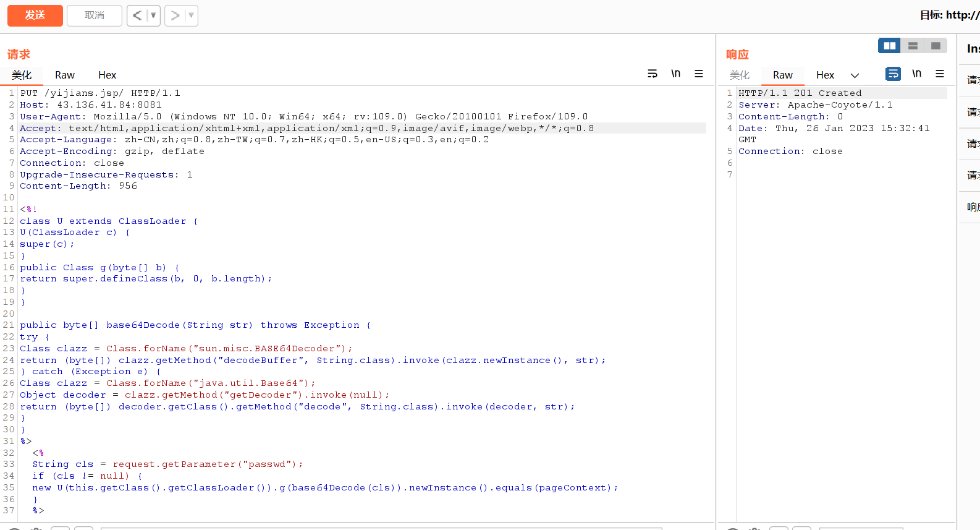Select combined tabbed layout icon
980x530 pixels.
pyautogui.click(x=936, y=46)
